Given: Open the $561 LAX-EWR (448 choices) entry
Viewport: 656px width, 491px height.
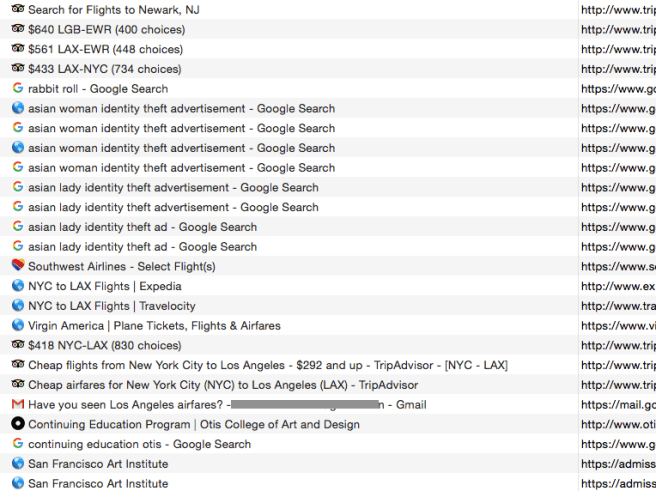Looking at the screenshot, I should coord(106,49).
